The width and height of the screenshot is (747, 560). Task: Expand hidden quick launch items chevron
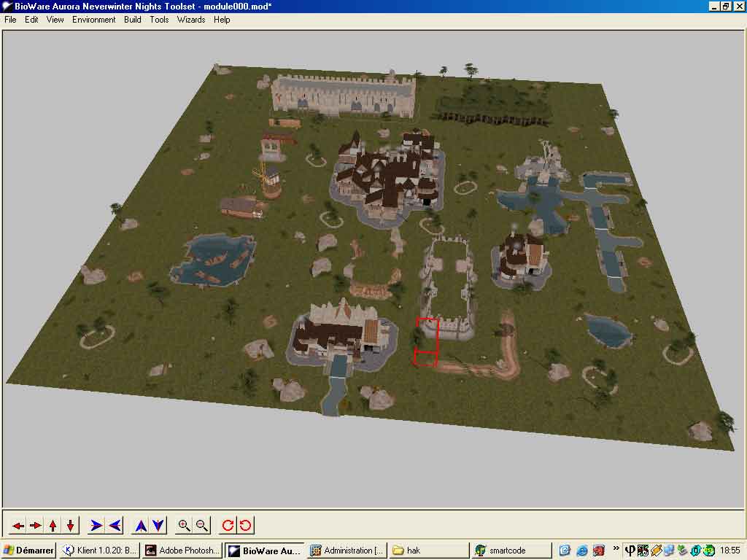point(616,548)
